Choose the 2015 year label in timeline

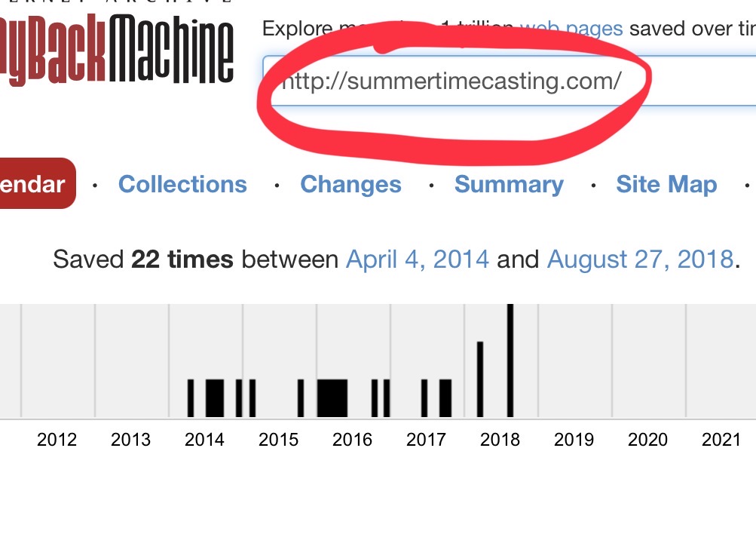pos(279,439)
